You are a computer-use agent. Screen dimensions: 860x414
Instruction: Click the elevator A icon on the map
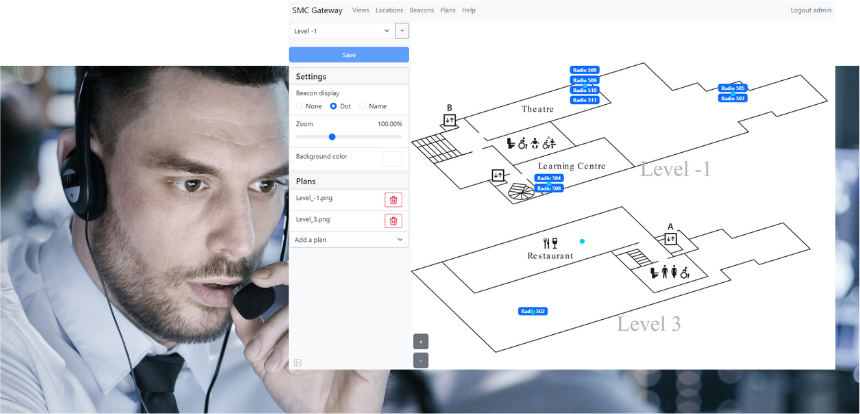(x=670, y=239)
